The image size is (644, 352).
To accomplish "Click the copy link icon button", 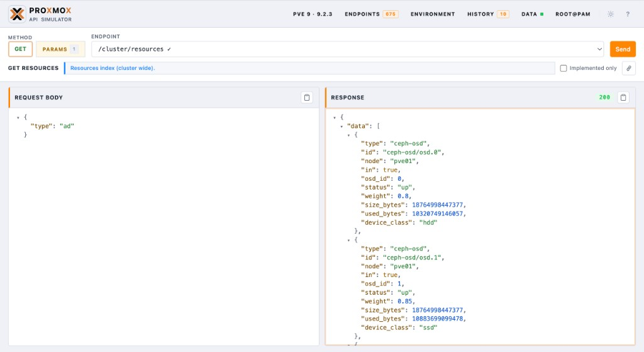I will (x=629, y=68).
